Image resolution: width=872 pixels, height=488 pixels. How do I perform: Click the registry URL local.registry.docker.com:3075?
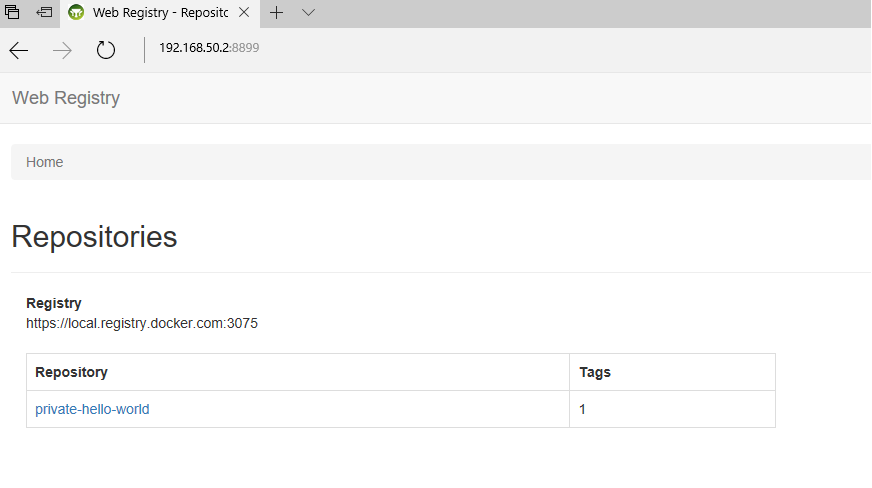(x=142, y=323)
